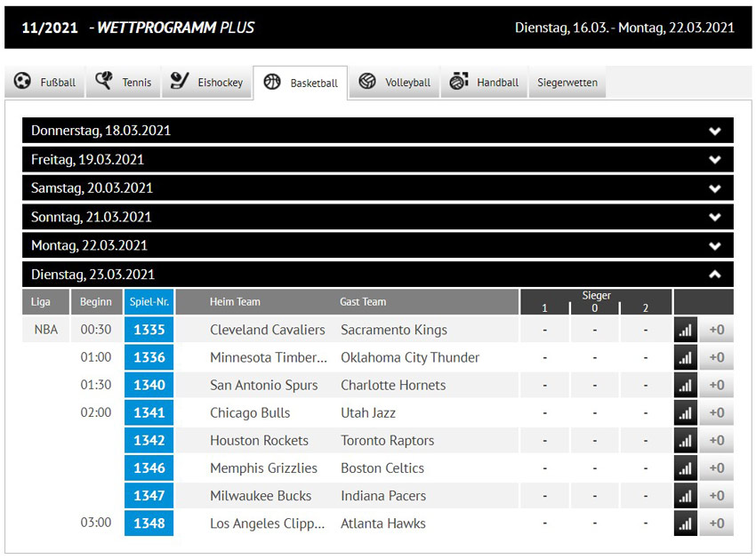756x559 pixels.
Task: Click game number 1336
Action: pyautogui.click(x=149, y=357)
